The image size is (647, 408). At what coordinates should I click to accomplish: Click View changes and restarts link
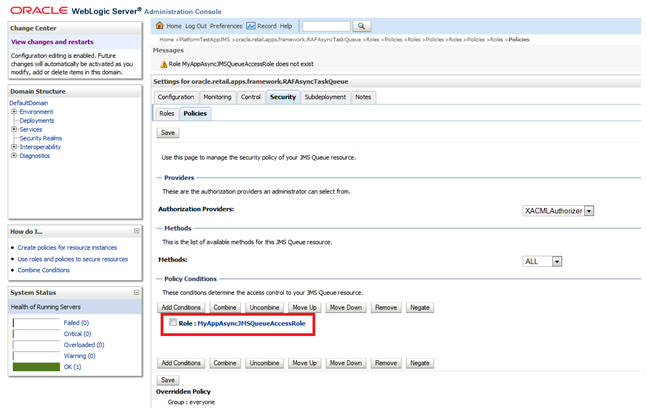[x=52, y=42]
